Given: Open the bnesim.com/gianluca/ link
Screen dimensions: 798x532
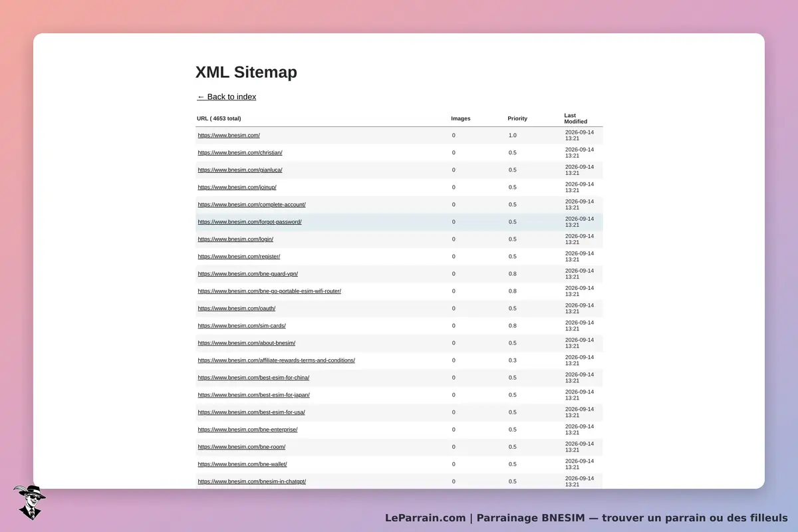Looking at the screenshot, I should (x=240, y=170).
